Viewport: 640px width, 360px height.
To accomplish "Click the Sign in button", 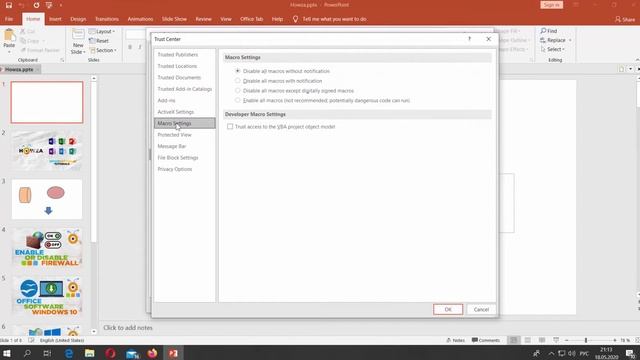I will pos(551,5).
